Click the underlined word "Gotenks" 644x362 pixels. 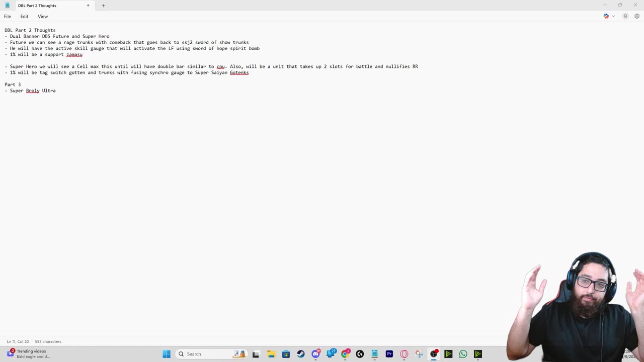point(239,72)
